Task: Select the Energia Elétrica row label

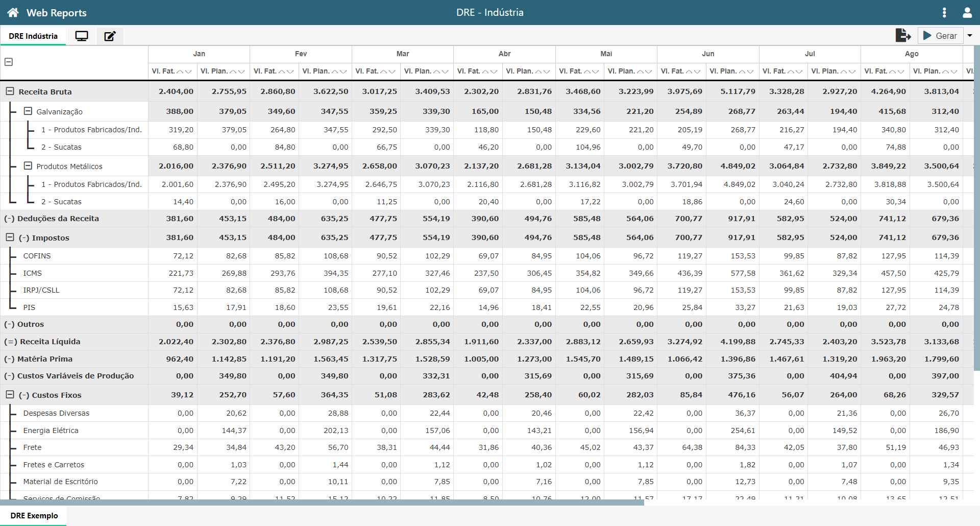Action: click(51, 431)
